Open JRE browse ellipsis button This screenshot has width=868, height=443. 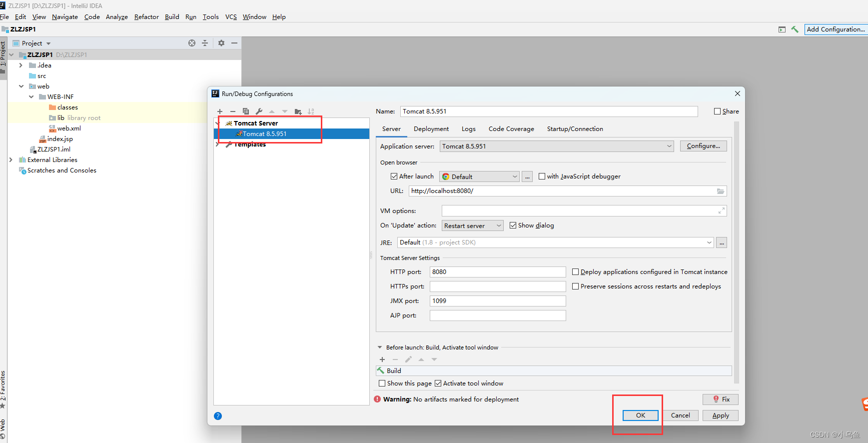coord(722,242)
